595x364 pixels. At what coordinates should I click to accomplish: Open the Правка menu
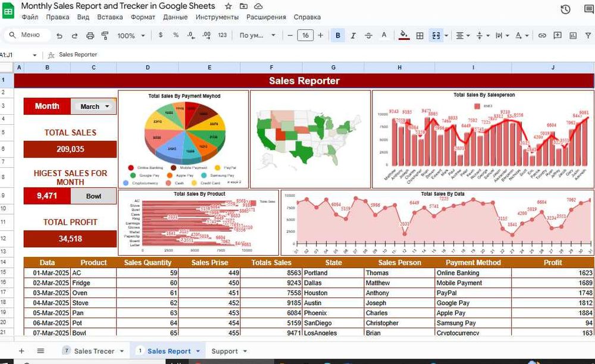coord(58,17)
